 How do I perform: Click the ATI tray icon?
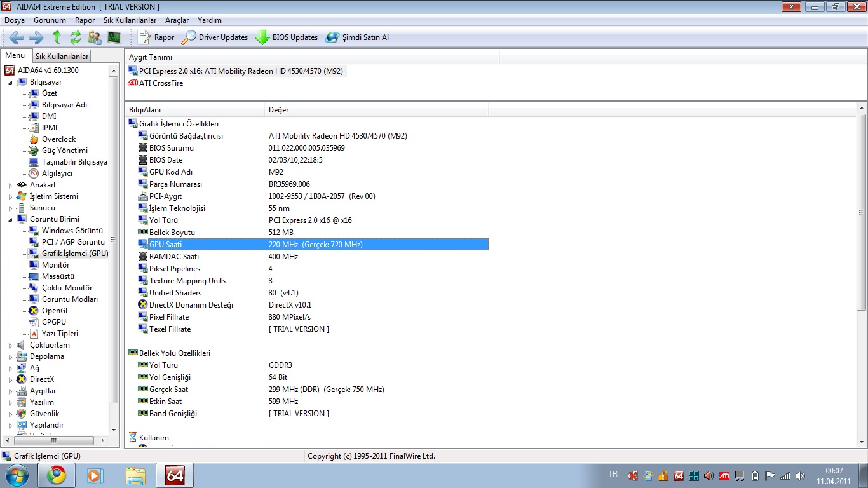(x=724, y=475)
